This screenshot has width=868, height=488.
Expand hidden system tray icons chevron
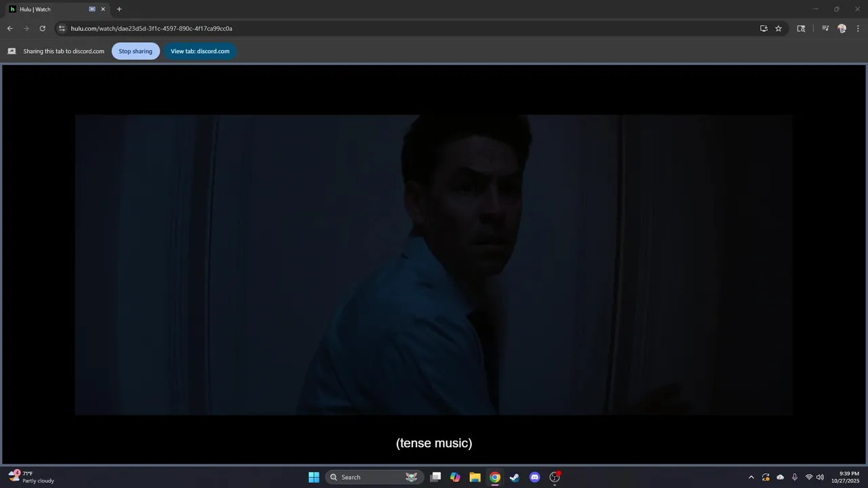coord(751,477)
